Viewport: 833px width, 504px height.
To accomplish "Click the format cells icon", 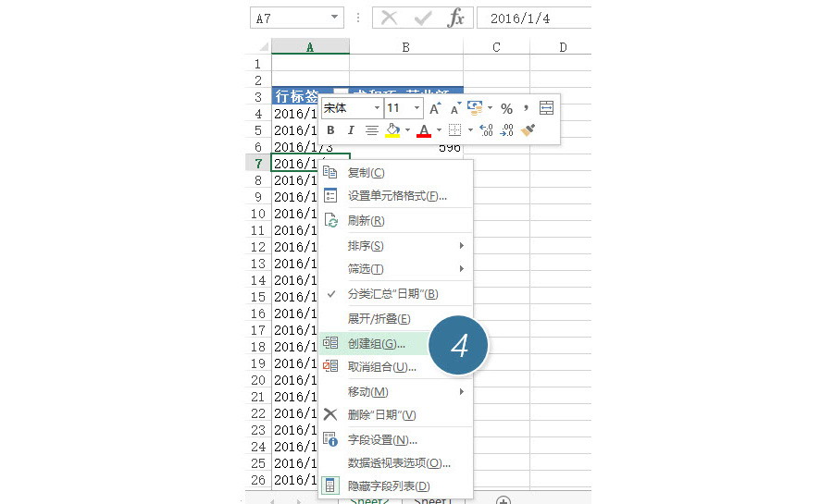I will click(x=330, y=195).
